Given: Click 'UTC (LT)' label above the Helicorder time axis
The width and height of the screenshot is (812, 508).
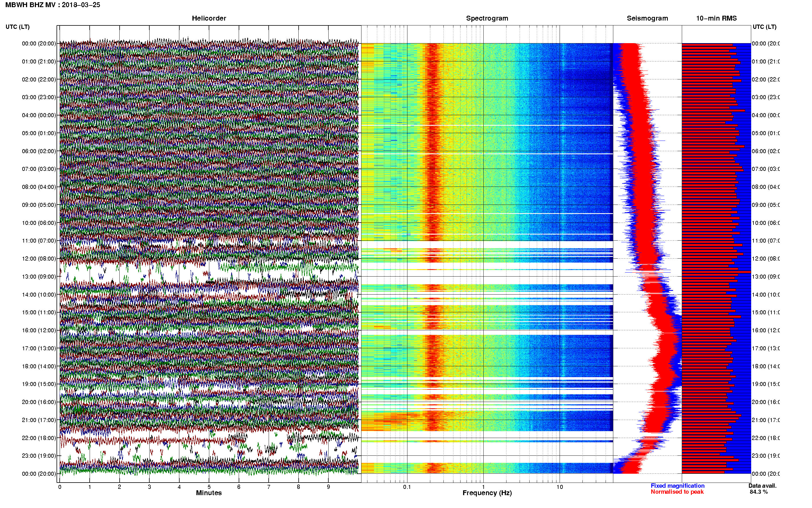Looking at the screenshot, I should point(17,27).
